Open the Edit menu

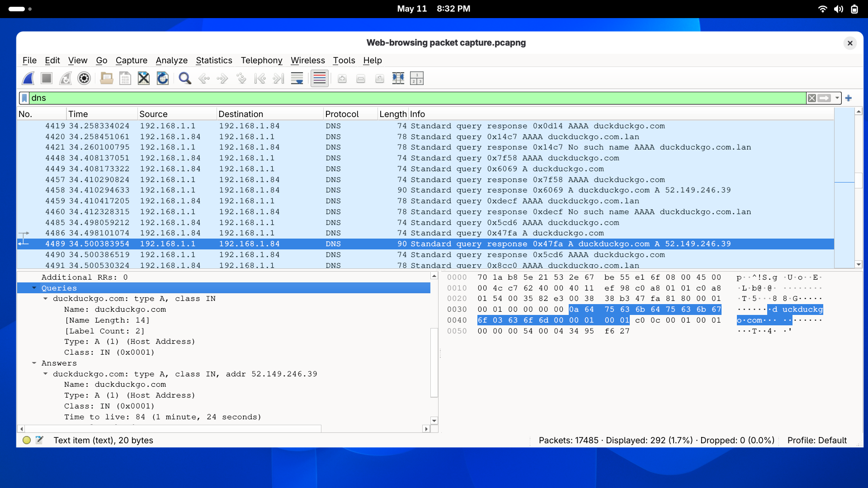tap(52, 60)
